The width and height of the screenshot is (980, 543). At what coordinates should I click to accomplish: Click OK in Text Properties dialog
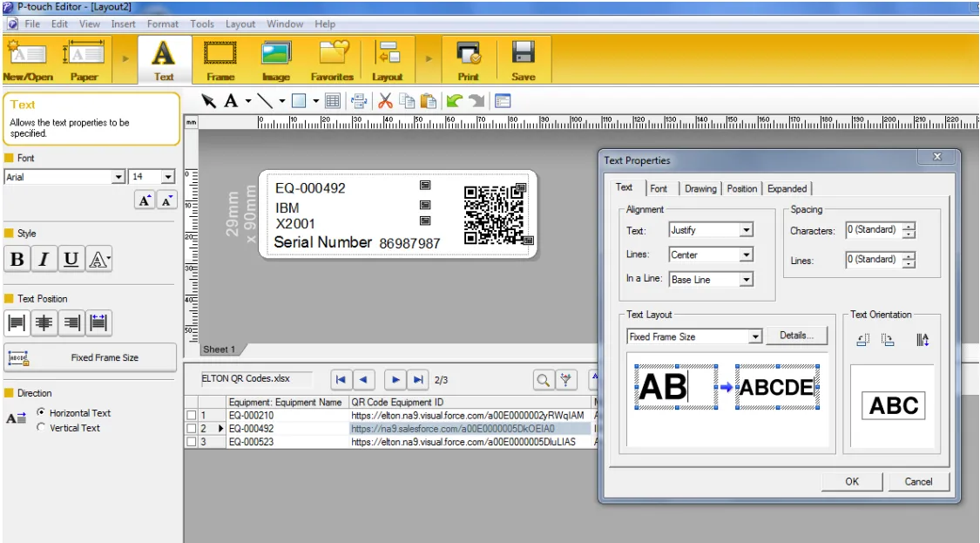852,481
